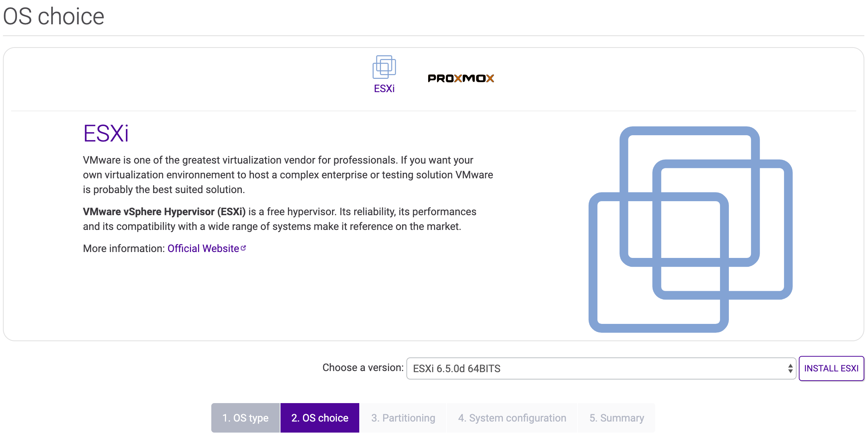
Task: Click the ESXi label under small icon
Action: 384,88
